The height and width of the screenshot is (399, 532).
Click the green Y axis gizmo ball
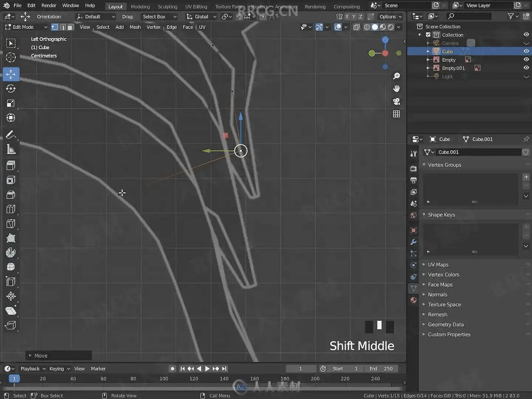point(372,53)
